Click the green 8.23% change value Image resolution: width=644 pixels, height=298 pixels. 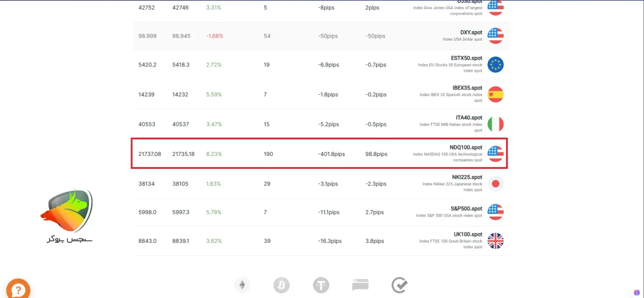[x=214, y=154]
